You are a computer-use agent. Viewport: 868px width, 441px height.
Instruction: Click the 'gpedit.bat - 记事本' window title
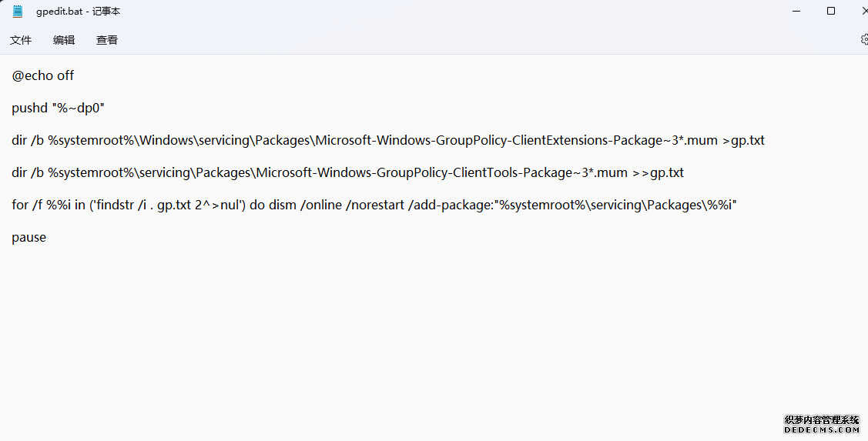[x=78, y=12]
